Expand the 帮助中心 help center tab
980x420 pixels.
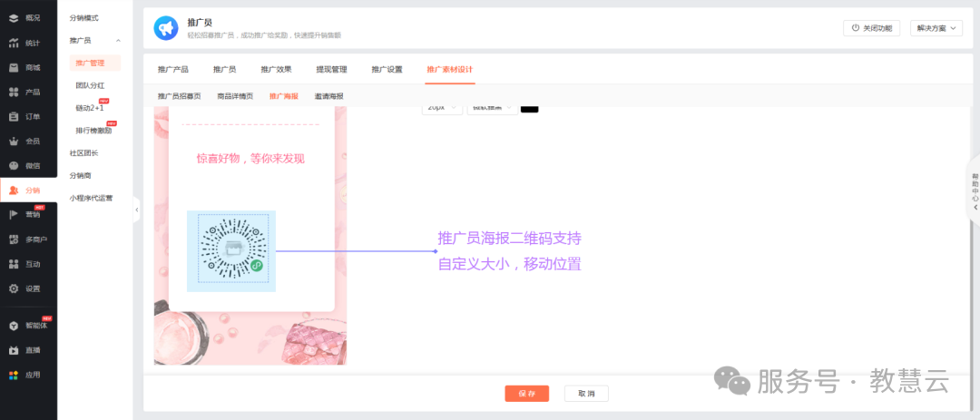[975, 190]
